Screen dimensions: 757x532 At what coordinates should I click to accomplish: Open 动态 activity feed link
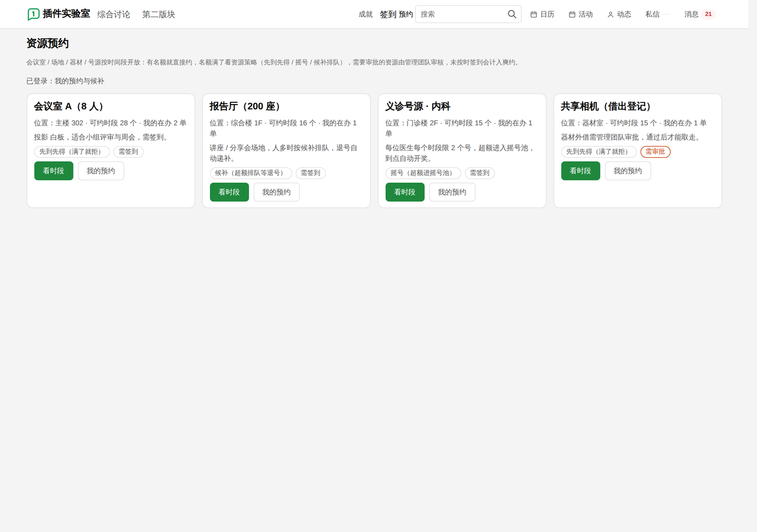click(x=619, y=14)
